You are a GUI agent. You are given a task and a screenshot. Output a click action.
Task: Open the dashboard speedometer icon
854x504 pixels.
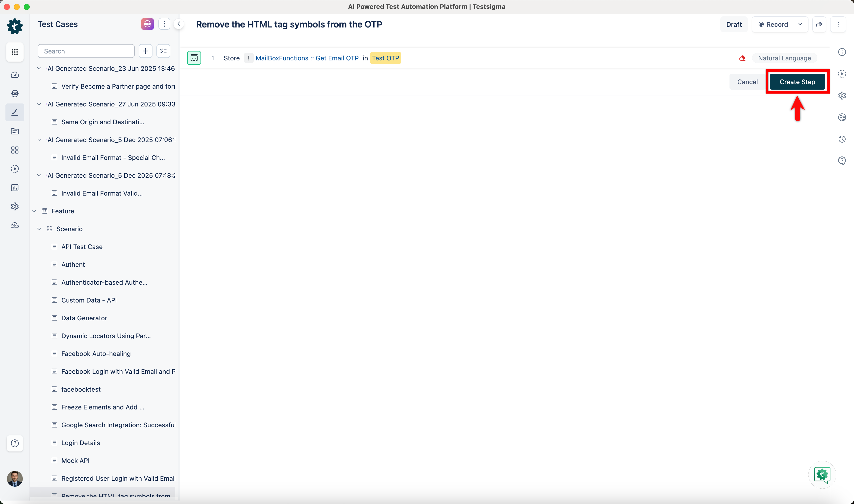click(x=15, y=75)
